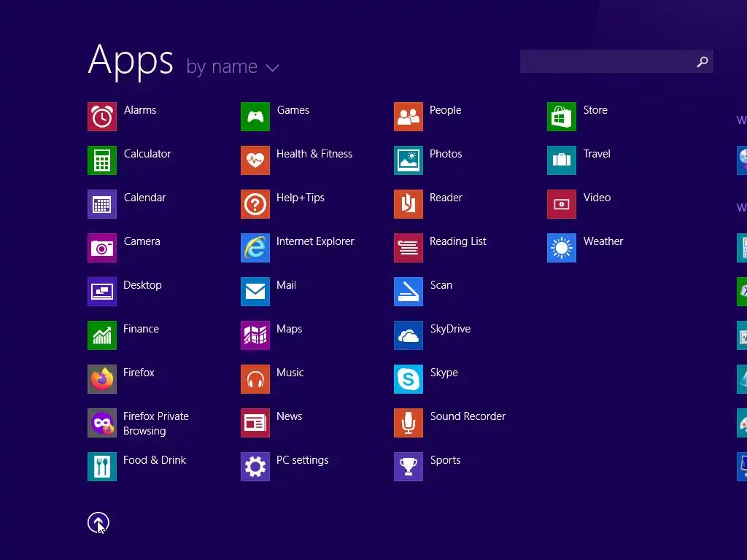Open the Firefox browser icon
The image size is (747, 560).
[x=102, y=379]
